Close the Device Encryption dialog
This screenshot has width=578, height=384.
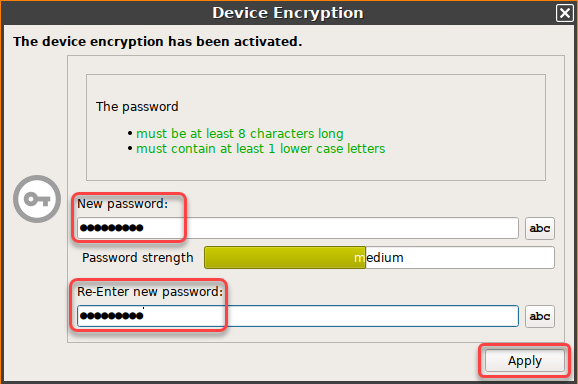[564, 13]
